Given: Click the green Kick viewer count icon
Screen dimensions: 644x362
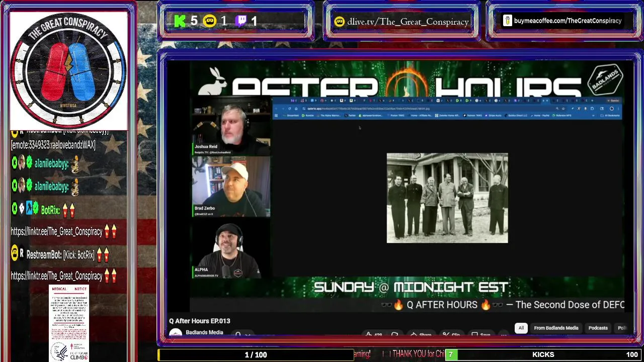Looking at the screenshot, I should coord(180,21).
